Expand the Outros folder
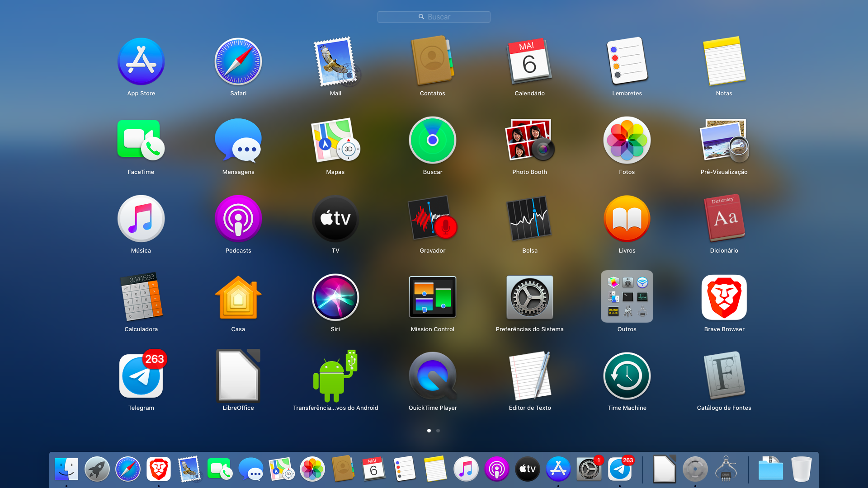This screenshot has width=868, height=488. (x=627, y=297)
